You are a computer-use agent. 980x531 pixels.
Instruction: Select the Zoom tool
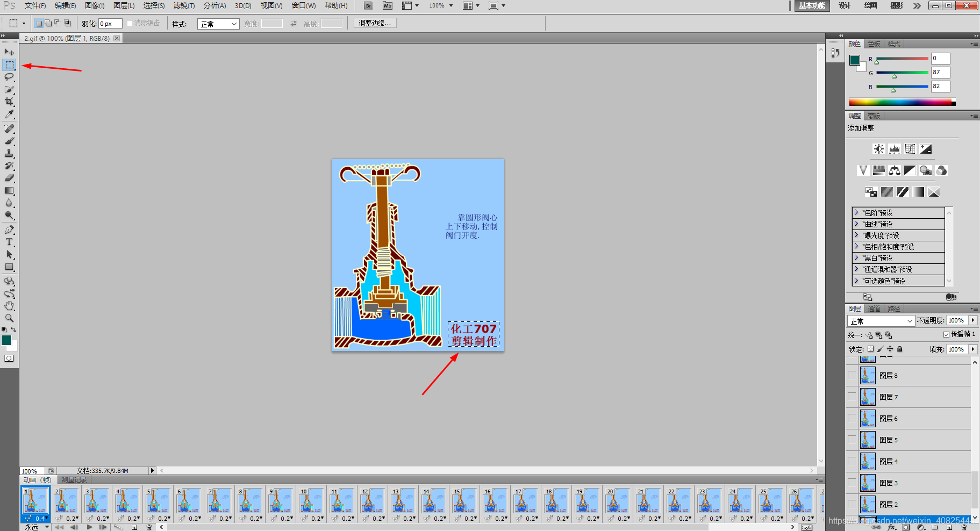[9, 318]
